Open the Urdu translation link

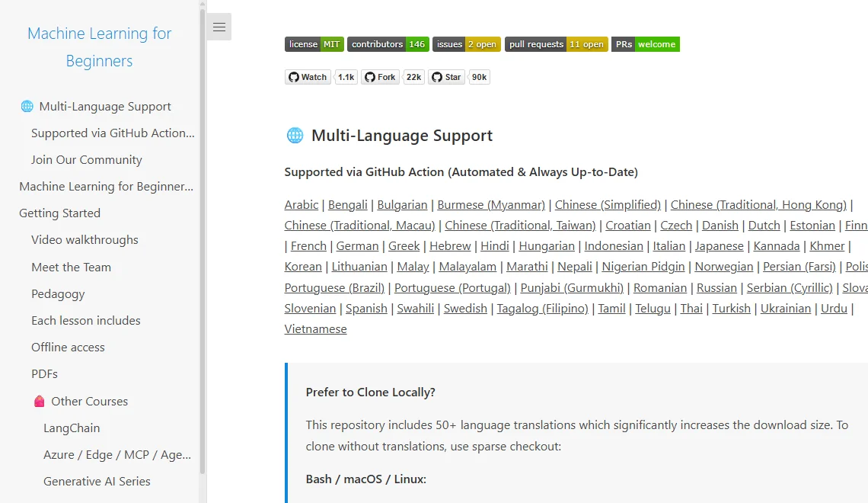[x=834, y=308]
